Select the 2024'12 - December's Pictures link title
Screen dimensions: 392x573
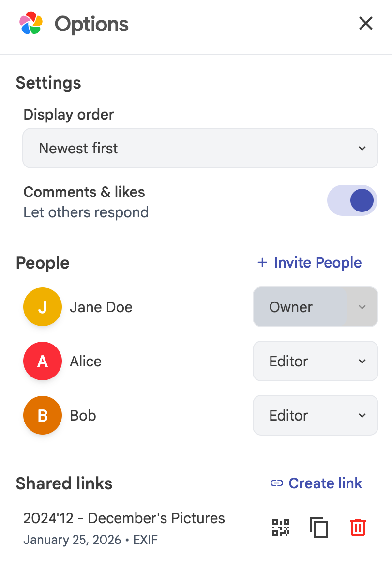[124, 518]
